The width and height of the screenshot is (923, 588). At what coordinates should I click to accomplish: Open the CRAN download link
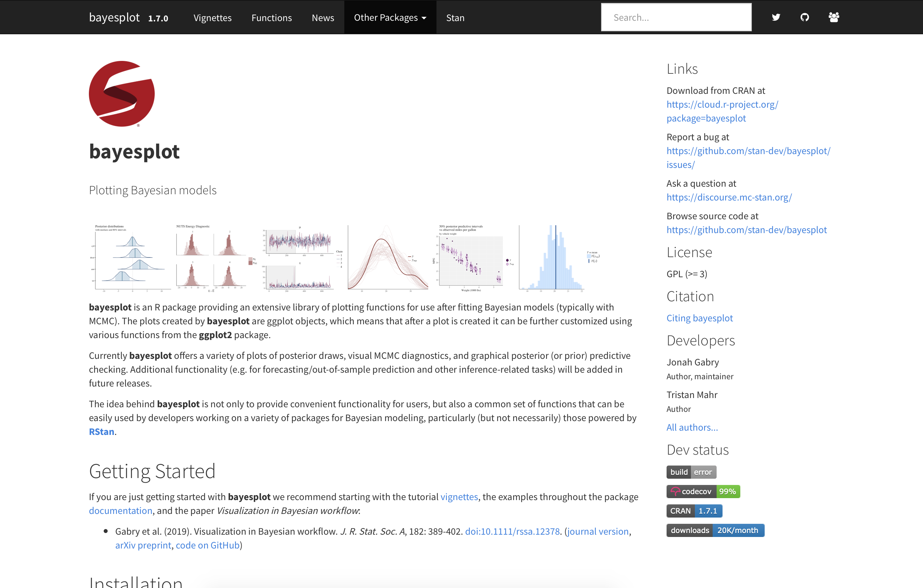722,111
